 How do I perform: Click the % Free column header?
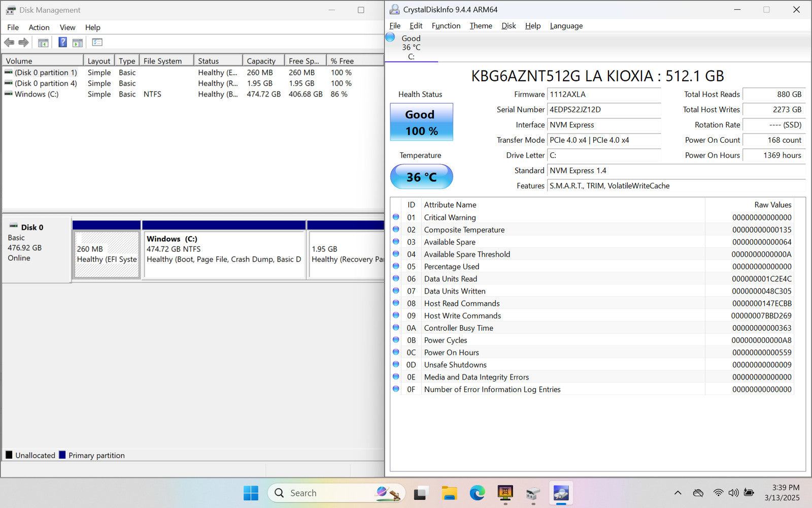tap(354, 60)
